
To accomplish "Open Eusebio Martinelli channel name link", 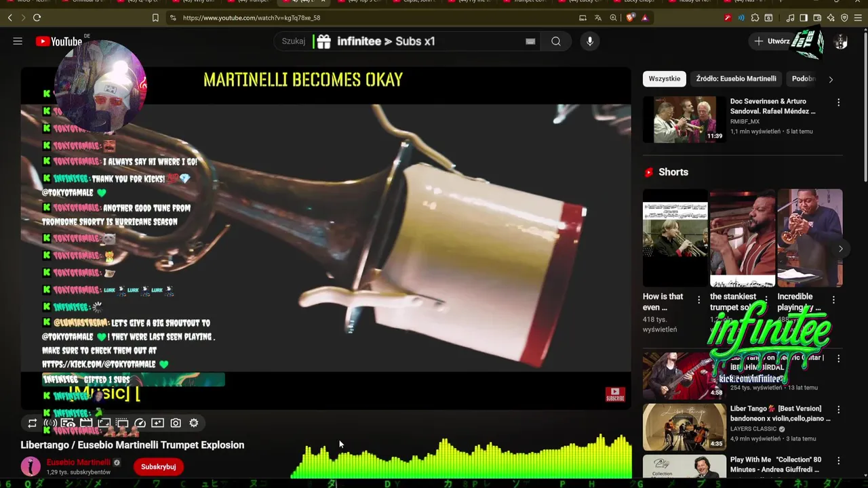I will click(x=78, y=462).
